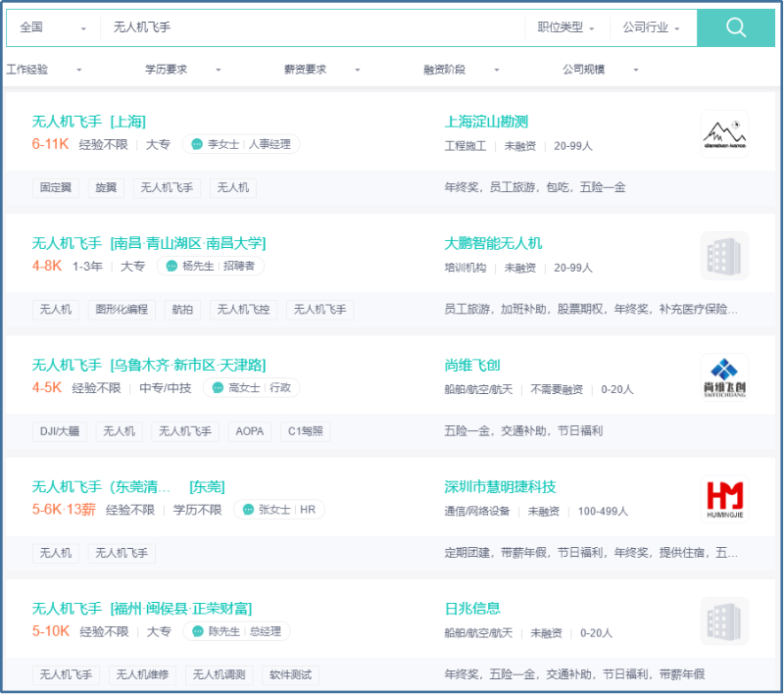Click 尚维飞创 blue diamond logo

pyautogui.click(x=724, y=377)
